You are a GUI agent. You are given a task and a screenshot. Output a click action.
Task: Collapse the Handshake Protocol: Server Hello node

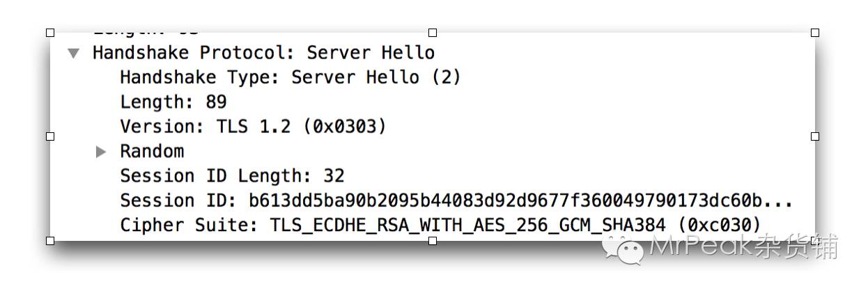(74, 54)
